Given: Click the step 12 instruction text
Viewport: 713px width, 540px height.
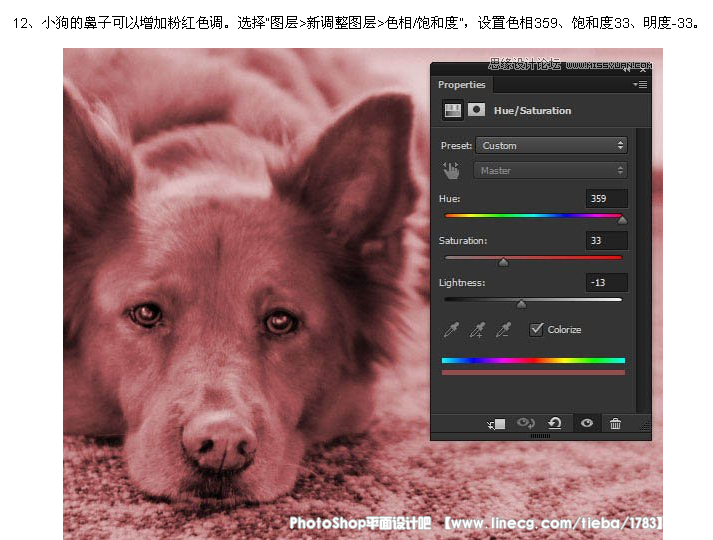Looking at the screenshot, I should click(356, 23).
